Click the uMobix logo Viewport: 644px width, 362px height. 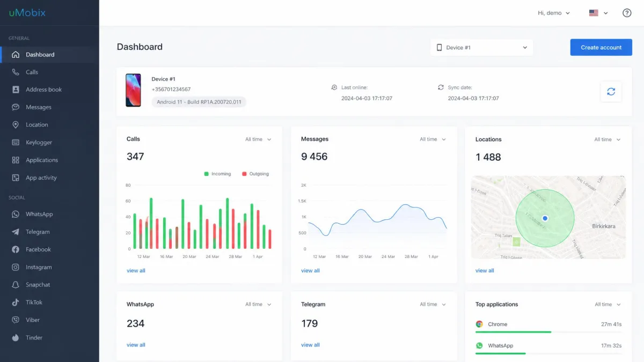(x=27, y=12)
